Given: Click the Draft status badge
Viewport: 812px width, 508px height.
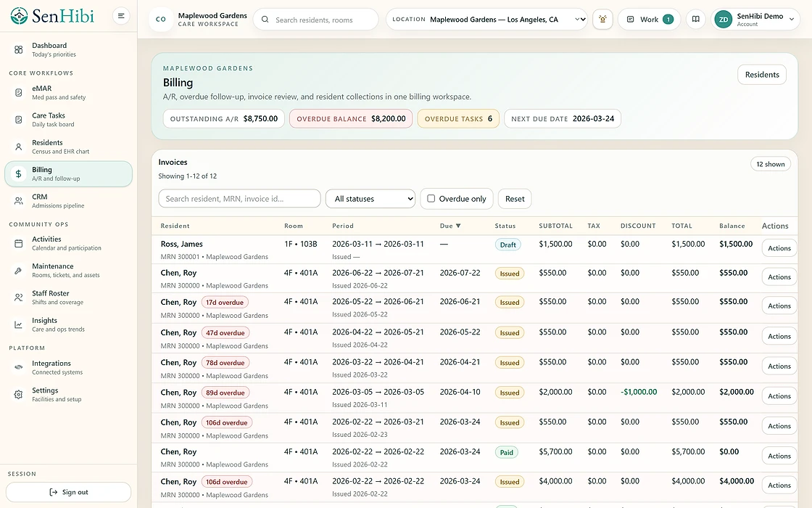Looking at the screenshot, I should (x=507, y=245).
